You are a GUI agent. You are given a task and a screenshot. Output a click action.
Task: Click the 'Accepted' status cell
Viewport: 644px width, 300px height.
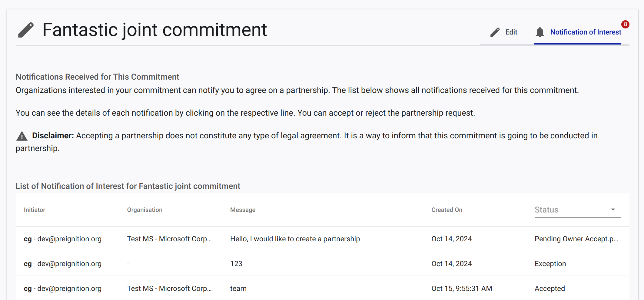(x=549, y=288)
